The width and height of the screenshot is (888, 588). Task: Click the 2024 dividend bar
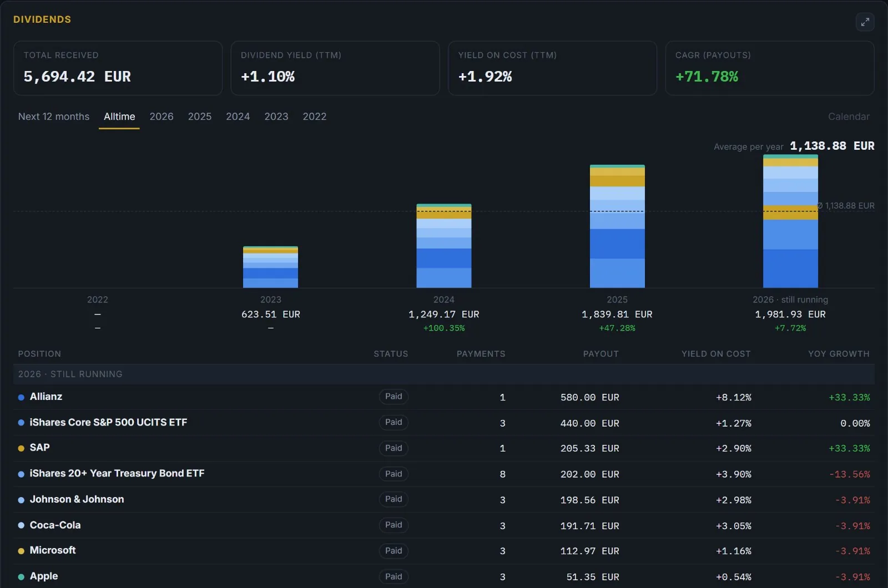(444, 246)
